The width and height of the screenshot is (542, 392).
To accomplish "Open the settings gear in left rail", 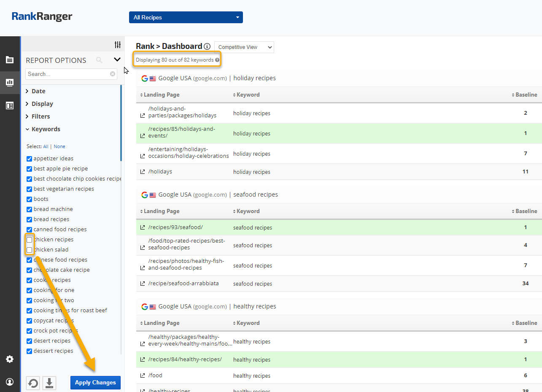I will point(10,359).
